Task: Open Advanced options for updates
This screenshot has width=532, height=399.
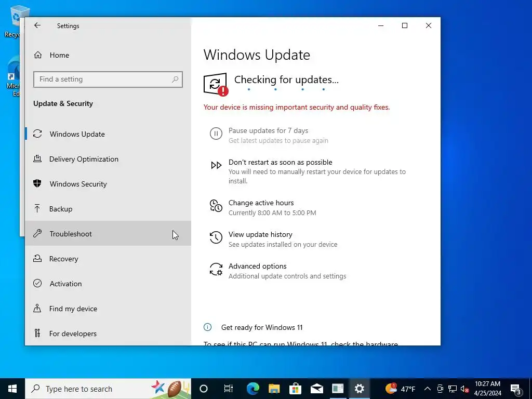Action: pos(257,266)
